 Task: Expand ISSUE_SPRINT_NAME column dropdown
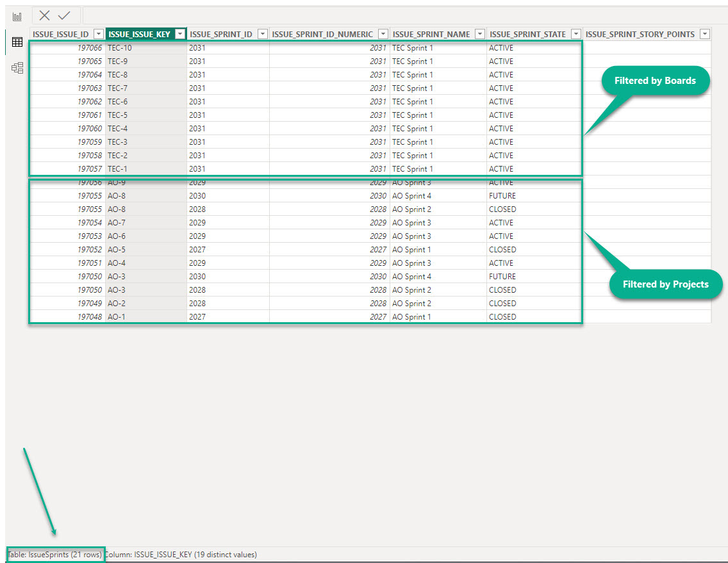(479, 35)
